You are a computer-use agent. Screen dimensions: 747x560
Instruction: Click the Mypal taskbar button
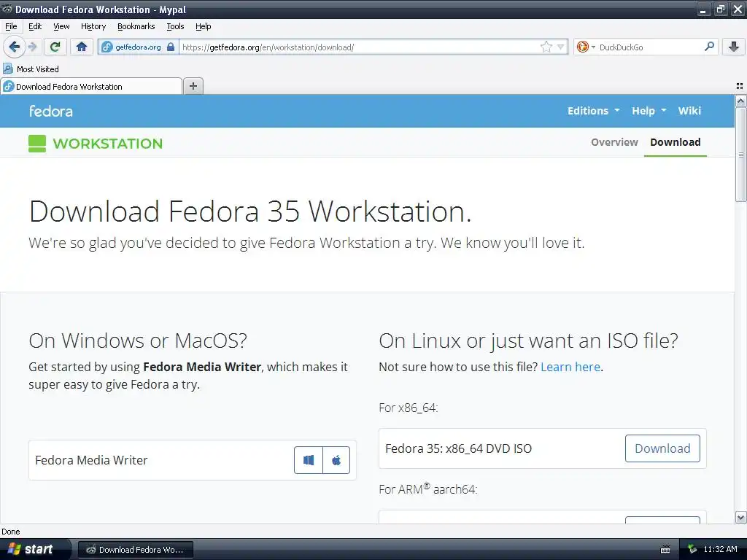136,550
